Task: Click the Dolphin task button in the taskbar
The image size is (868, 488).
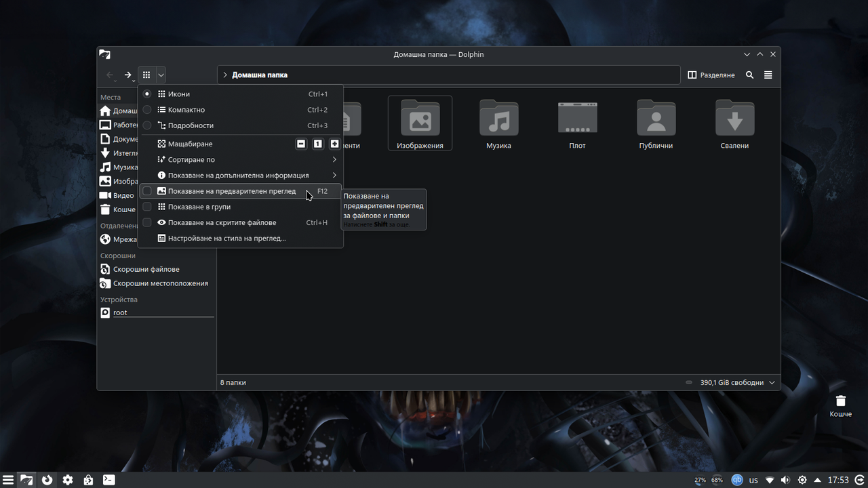Action: (26, 480)
